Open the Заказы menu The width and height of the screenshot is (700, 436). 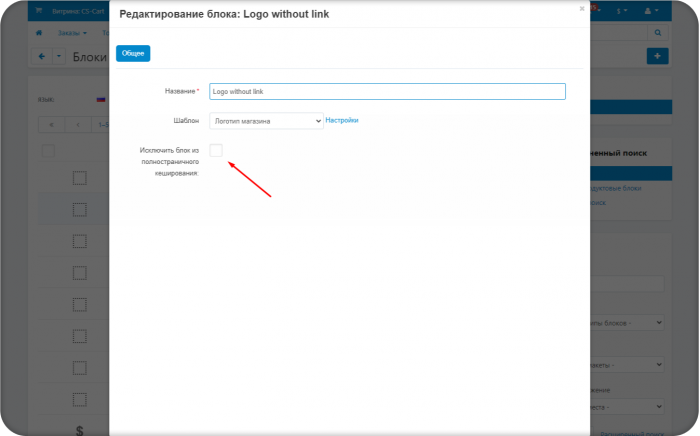(72, 33)
